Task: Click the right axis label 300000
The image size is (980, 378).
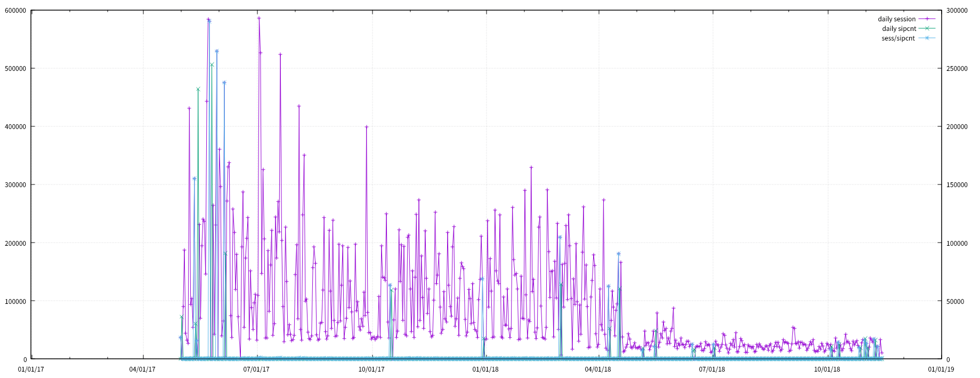Action: [957, 11]
